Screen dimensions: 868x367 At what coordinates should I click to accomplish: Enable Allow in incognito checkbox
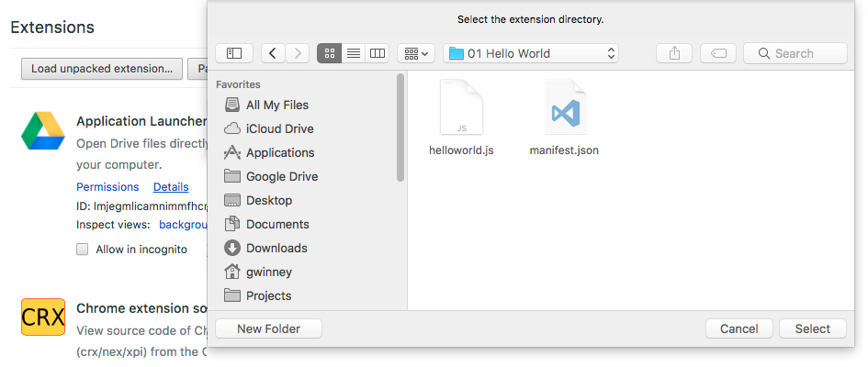(x=83, y=250)
